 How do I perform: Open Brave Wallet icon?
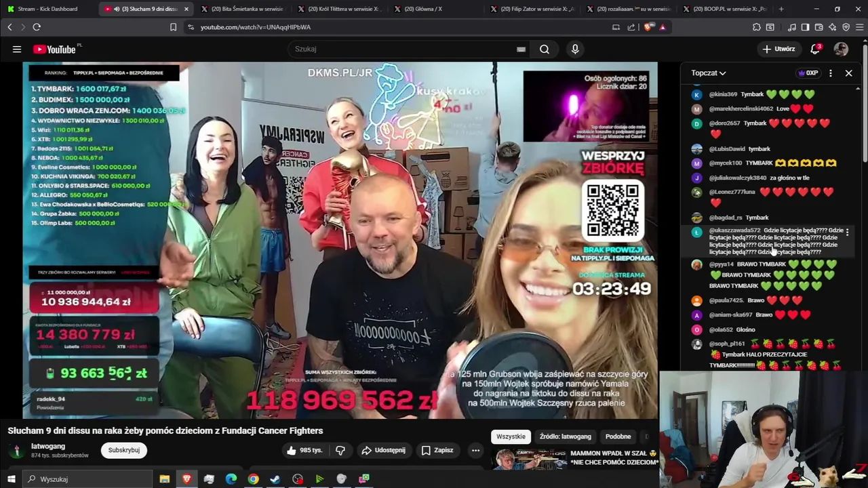point(818,27)
